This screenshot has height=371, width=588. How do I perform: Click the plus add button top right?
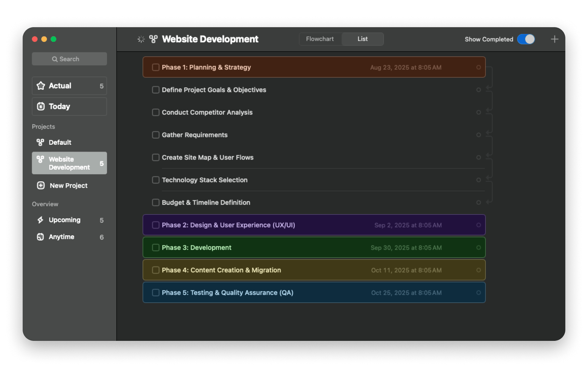pos(554,39)
